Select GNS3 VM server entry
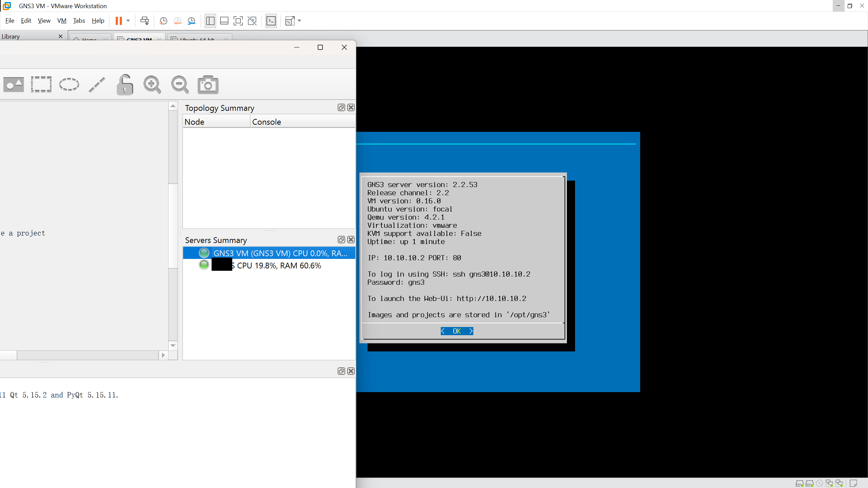 point(269,253)
